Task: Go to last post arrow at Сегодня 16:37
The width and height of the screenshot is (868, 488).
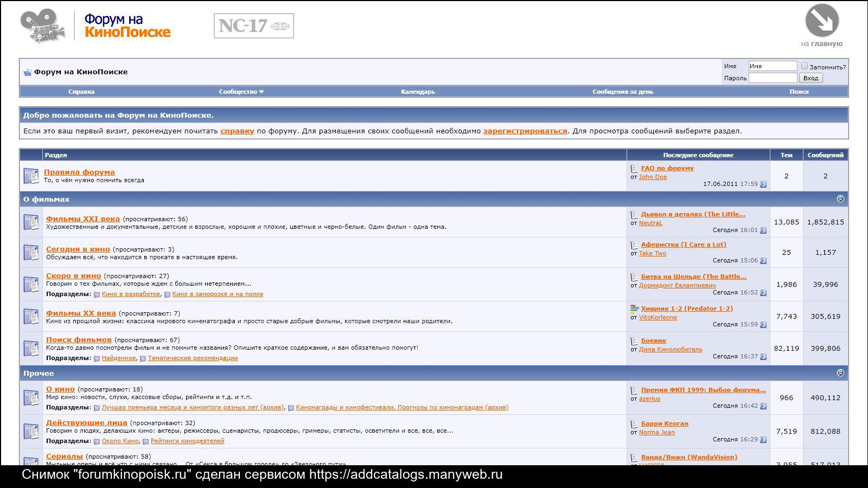Action: (763, 357)
